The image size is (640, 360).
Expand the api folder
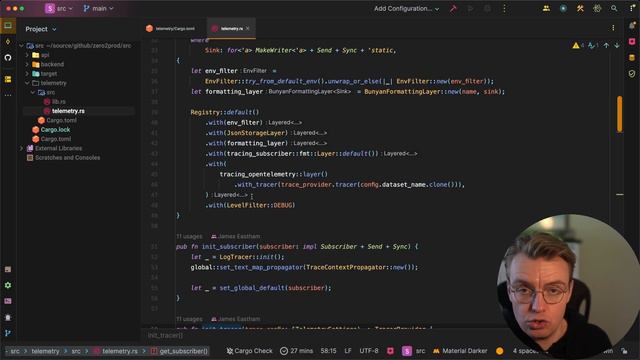point(27,55)
